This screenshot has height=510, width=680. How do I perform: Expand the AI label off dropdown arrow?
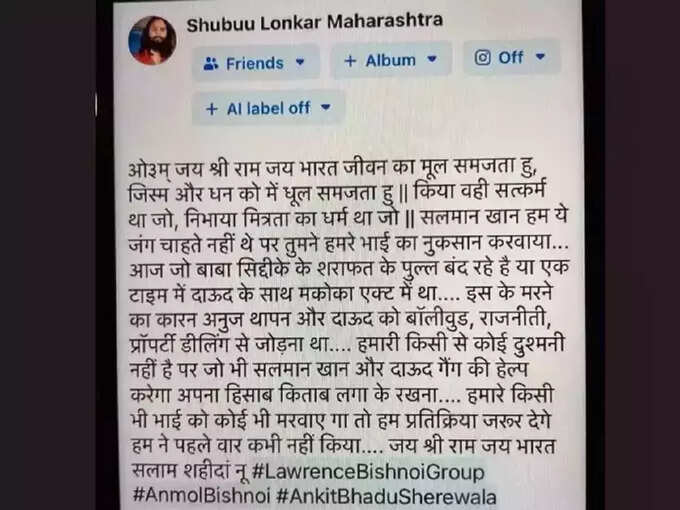(326, 107)
